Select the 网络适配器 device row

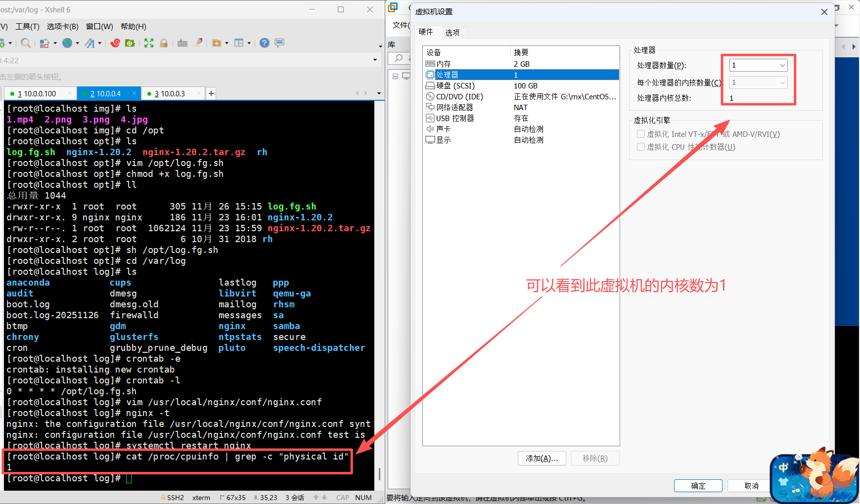(x=521, y=107)
